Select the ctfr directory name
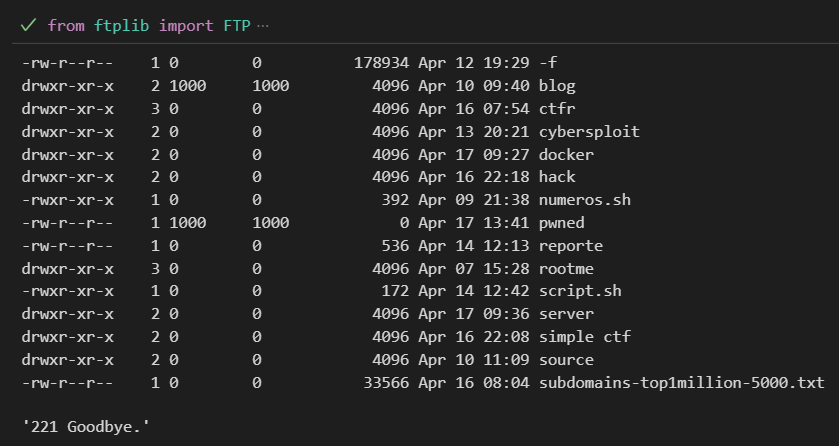The height and width of the screenshot is (446, 839). coord(557,109)
